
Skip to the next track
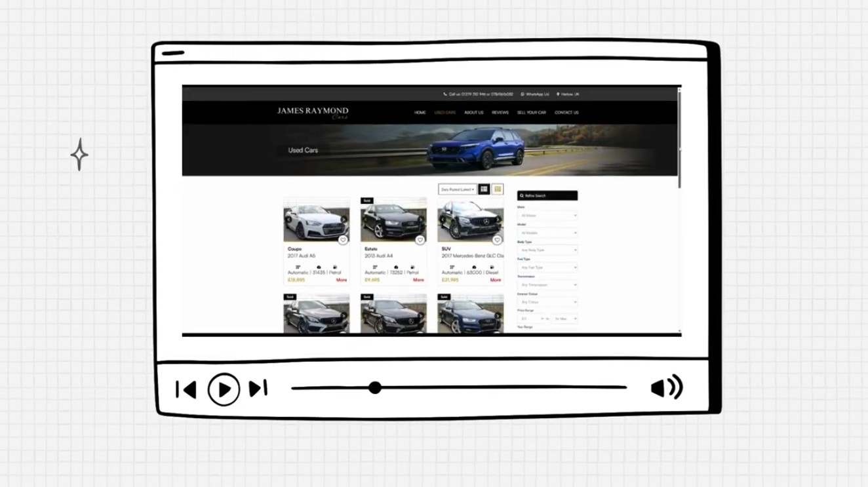pos(258,388)
